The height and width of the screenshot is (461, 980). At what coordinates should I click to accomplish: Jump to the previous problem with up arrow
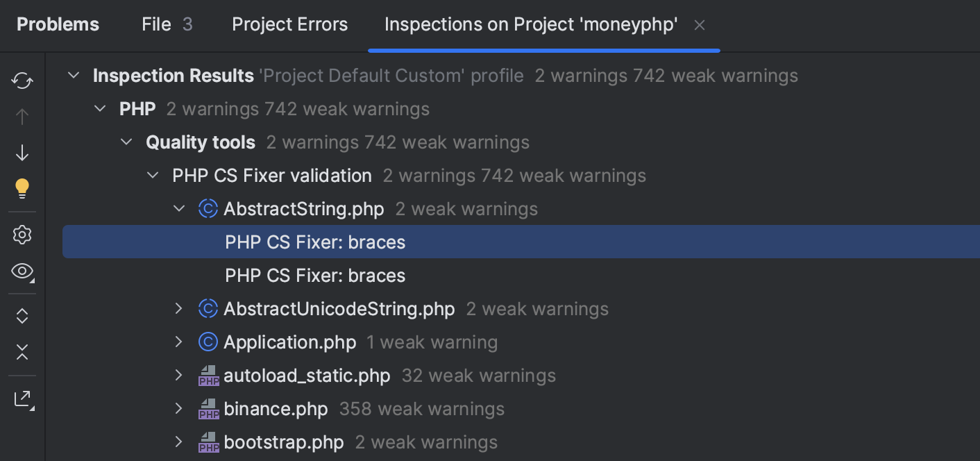[x=22, y=117]
